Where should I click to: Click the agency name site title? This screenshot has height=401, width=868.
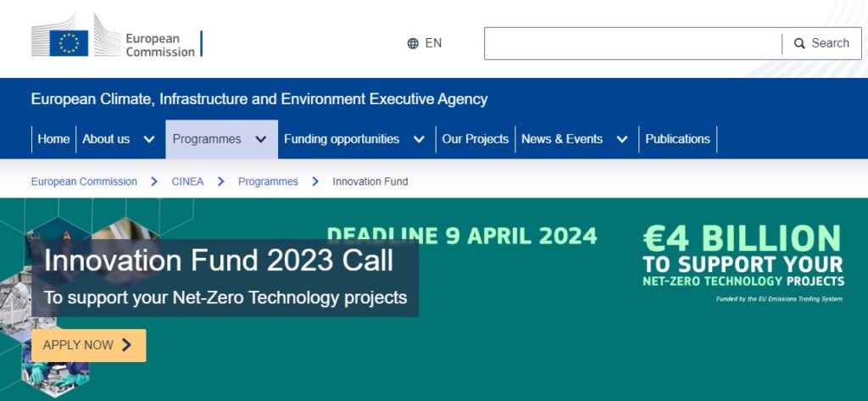pyautogui.click(x=259, y=99)
